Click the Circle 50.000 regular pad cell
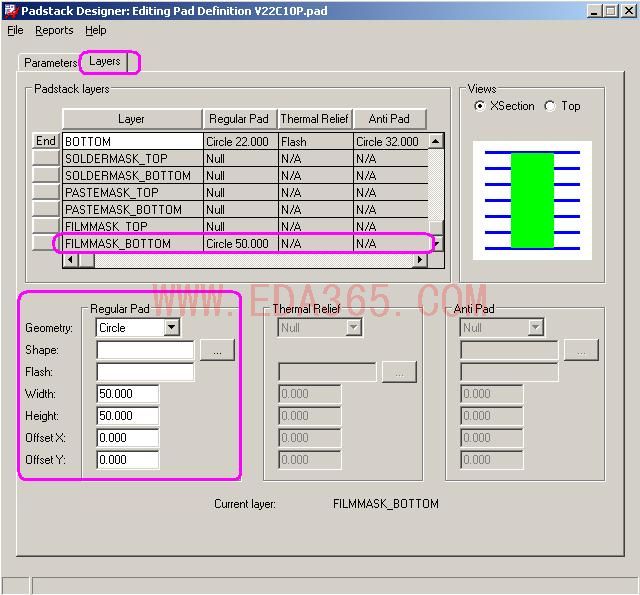The width and height of the screenshot is (640, 595). pos(241,244)
